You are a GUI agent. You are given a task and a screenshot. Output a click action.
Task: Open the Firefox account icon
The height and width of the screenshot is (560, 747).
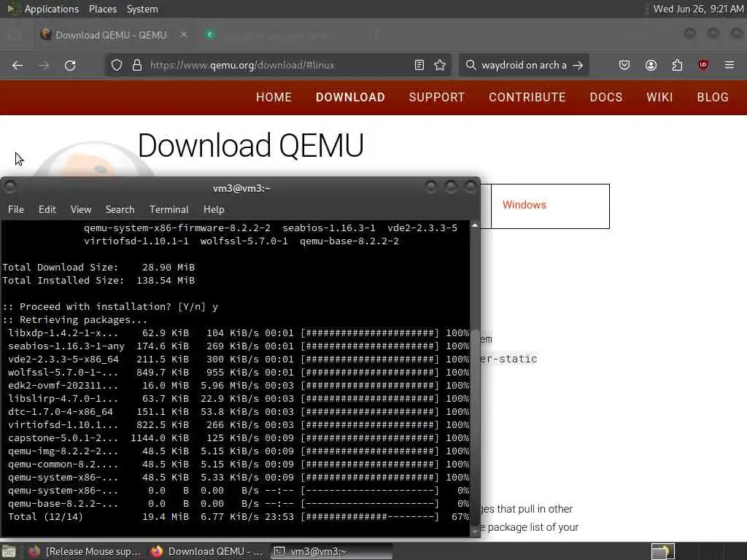point(651,65)
